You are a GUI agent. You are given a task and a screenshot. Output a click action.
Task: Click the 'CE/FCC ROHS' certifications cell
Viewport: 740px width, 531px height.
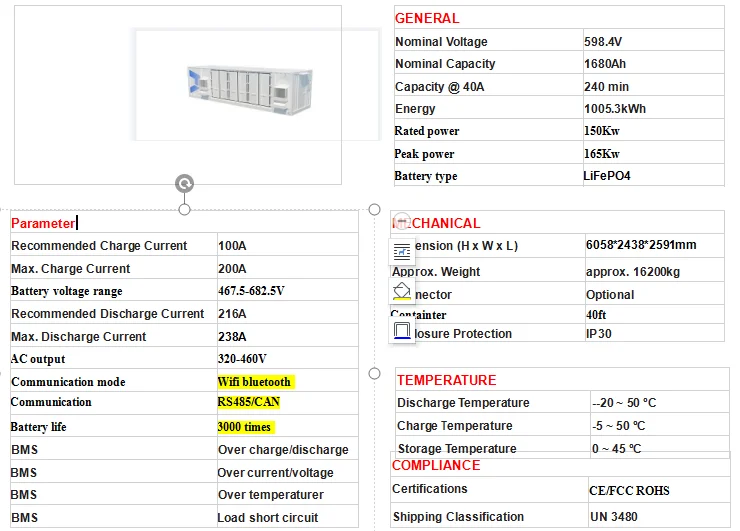[629, 491]
